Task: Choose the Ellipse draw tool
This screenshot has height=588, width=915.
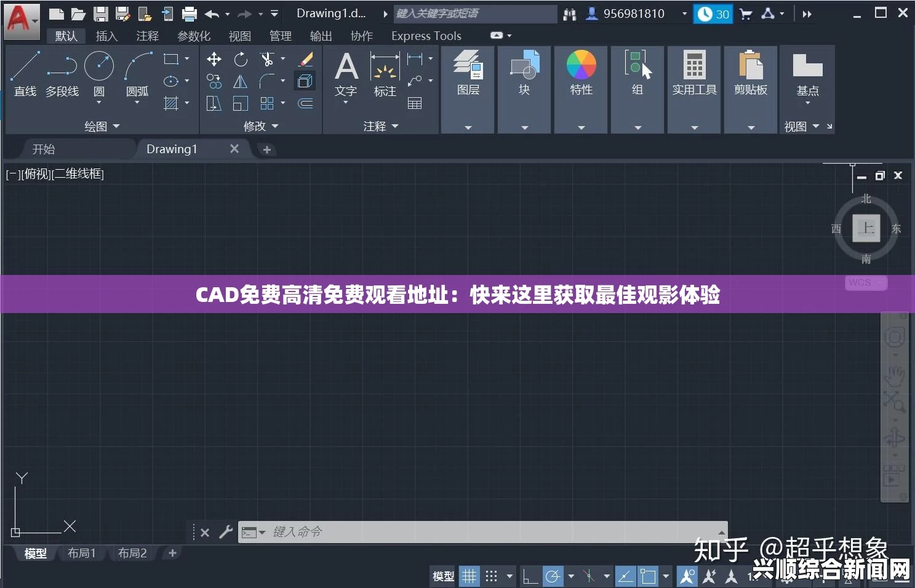Action: [x=171, y=81]
